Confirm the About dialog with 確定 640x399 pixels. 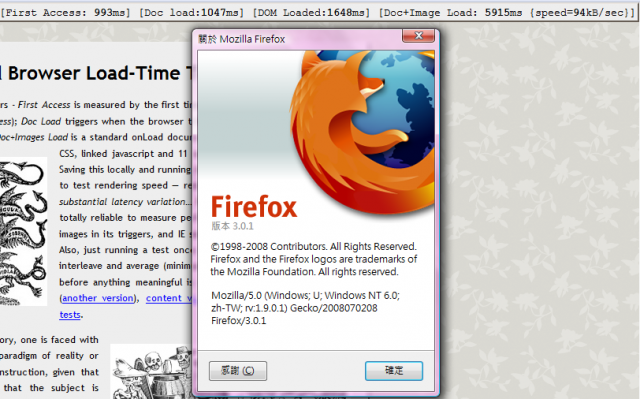(394, 370)
